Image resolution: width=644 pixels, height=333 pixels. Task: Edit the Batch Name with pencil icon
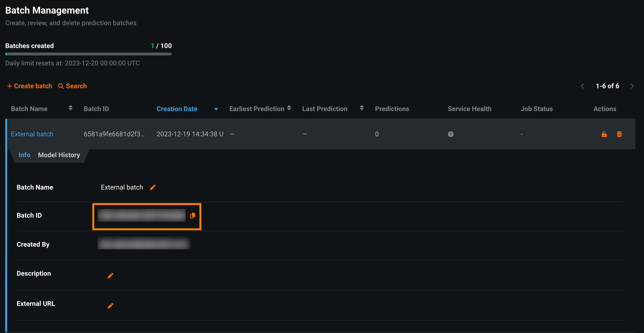coord(153,187)
